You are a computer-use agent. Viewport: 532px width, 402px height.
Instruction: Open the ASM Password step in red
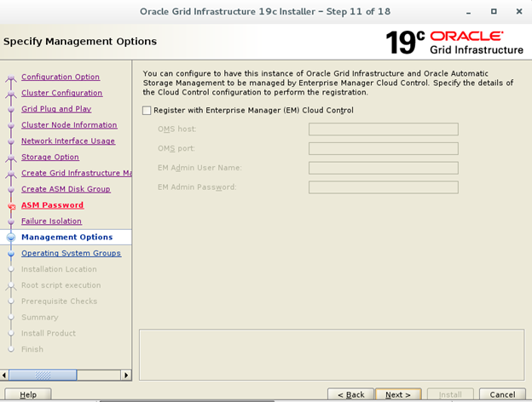point(52,205)
